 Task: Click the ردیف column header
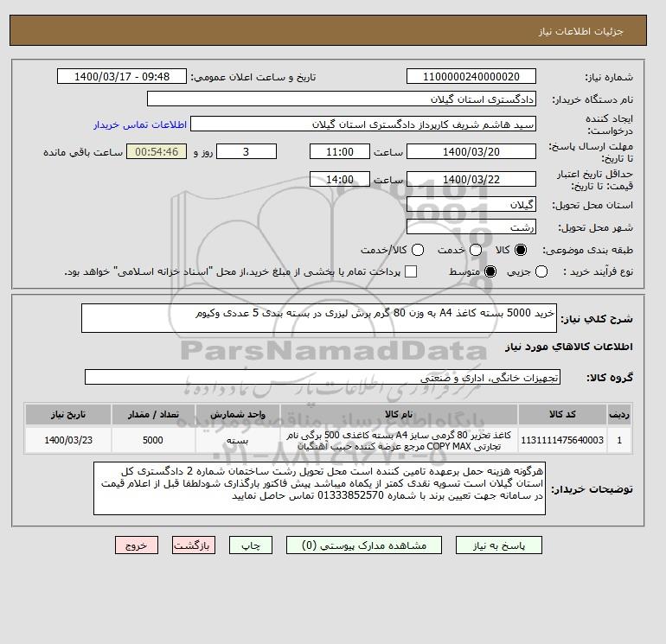618,414
